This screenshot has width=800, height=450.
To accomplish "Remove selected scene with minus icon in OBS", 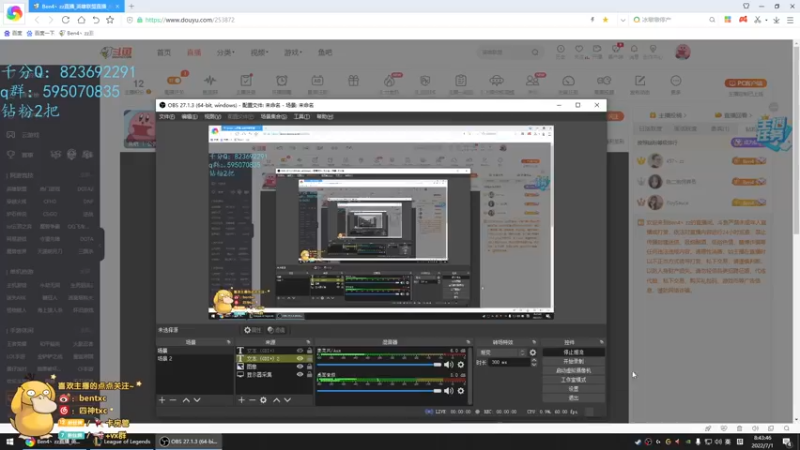I will (x=173, y=400).
